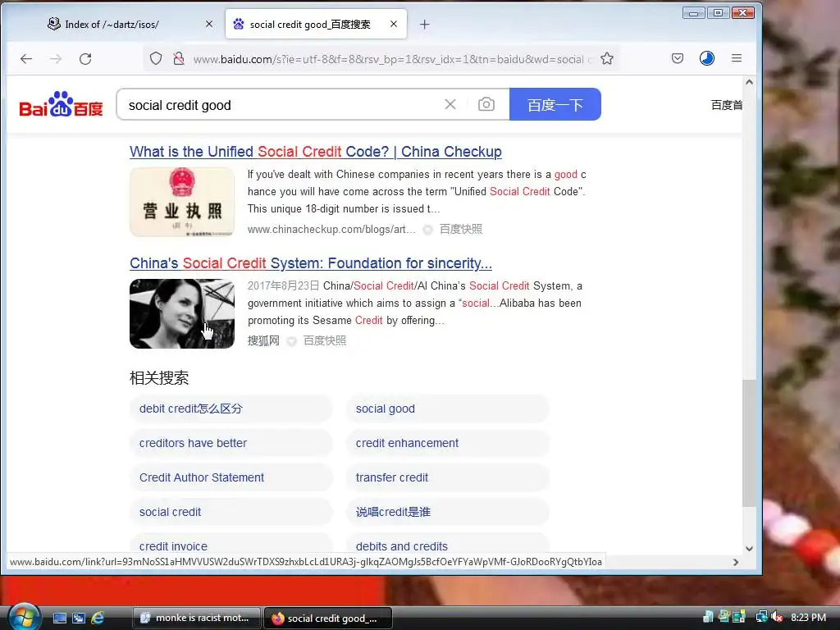
Task: Switch to monke is racist taskbar window
Action: coord(196,618)
